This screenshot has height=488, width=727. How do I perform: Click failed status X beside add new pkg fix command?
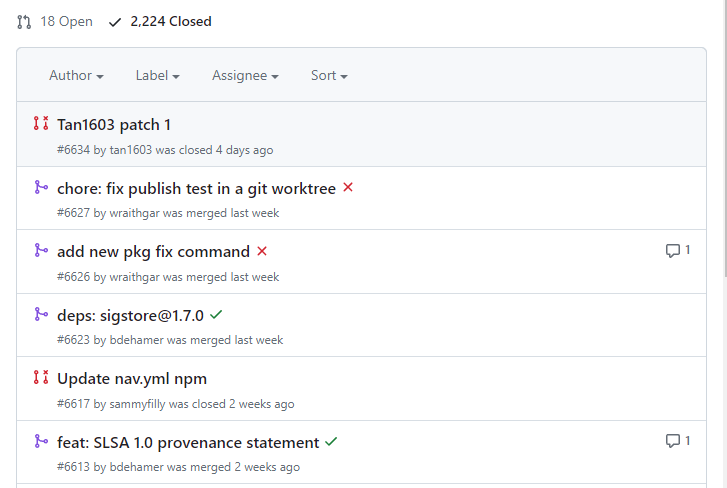point(262,251)
